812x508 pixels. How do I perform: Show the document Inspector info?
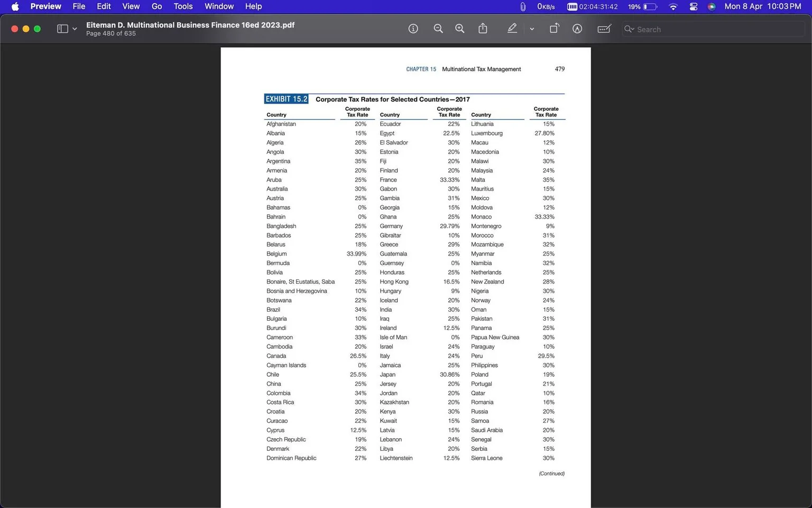413,29
